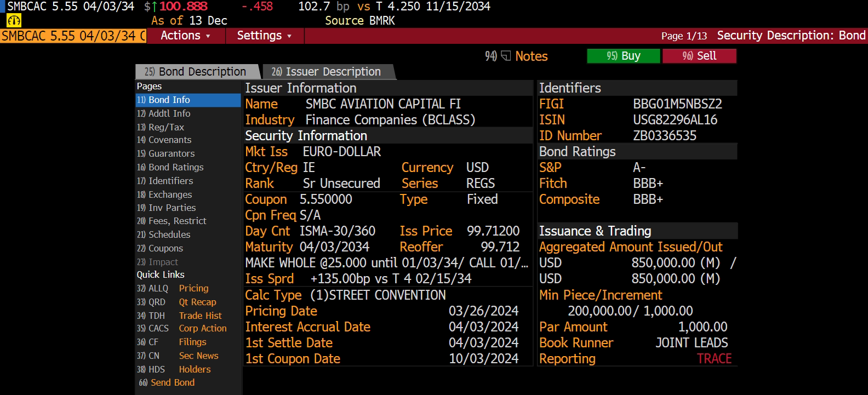Click the S&P rating A-
The width and height of the screenshot is (868, 395).
[x=639, y=168]
